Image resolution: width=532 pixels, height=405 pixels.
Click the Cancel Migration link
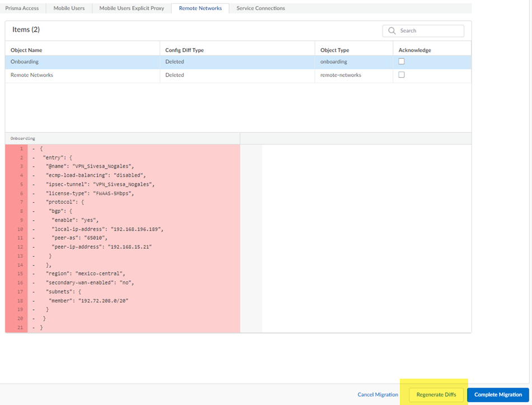(x=377, y=394)
